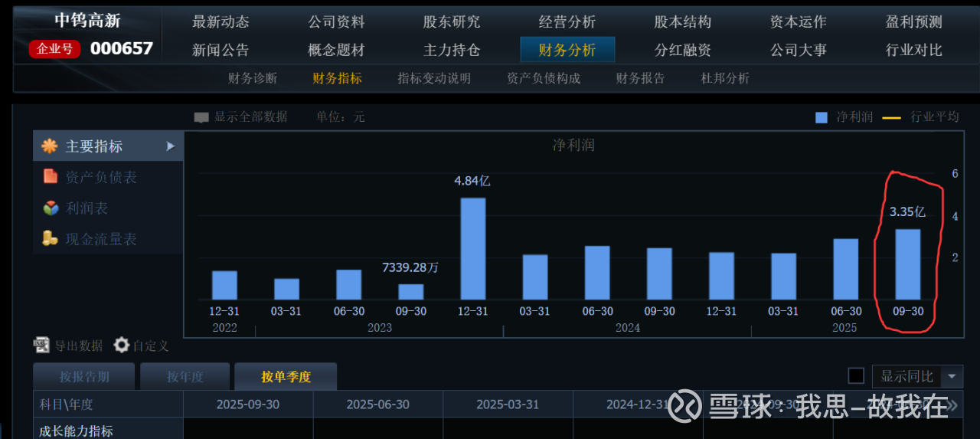Toggle the 行业平均 yellow legend line
The height and width of the screenshot is (439, 980).
pos(892,117)
